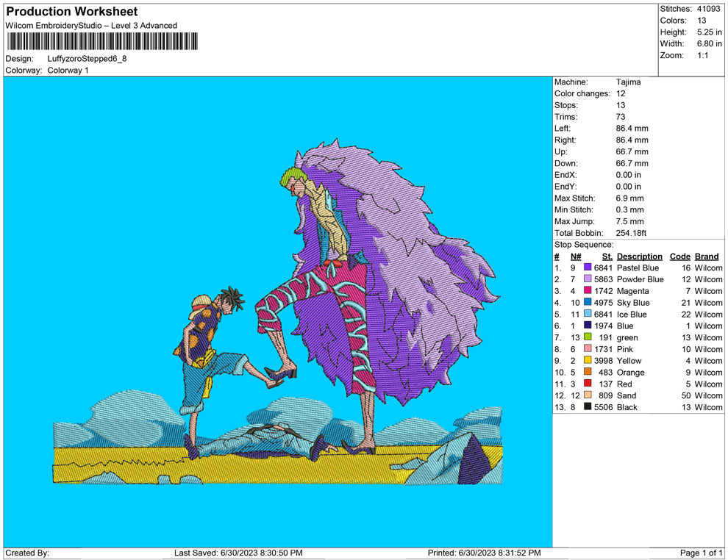Select the Orange thread swatch

tap(588, 373)
